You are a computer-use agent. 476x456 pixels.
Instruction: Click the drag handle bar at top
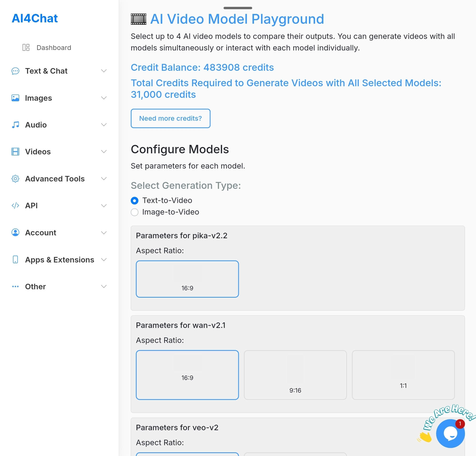click(238, 8)
